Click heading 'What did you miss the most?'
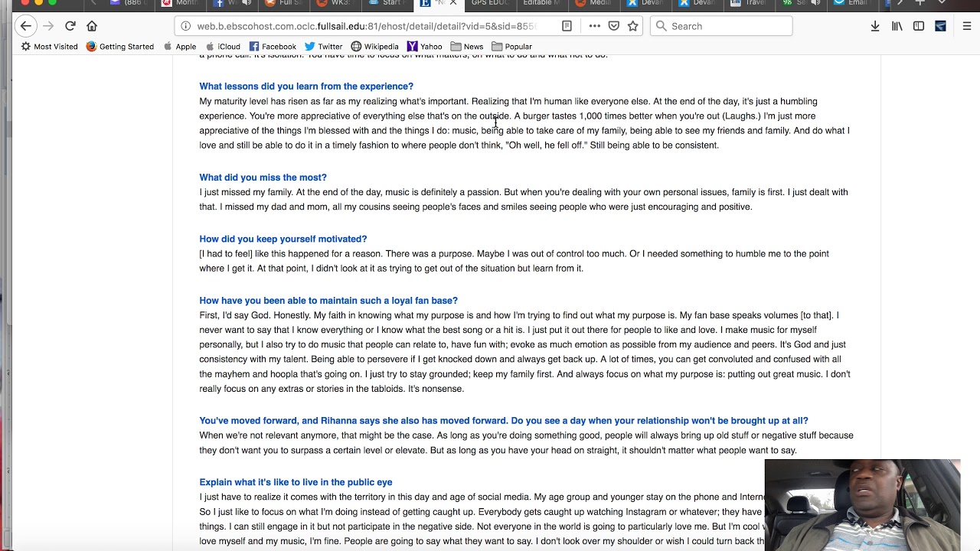 pos(263,178)
